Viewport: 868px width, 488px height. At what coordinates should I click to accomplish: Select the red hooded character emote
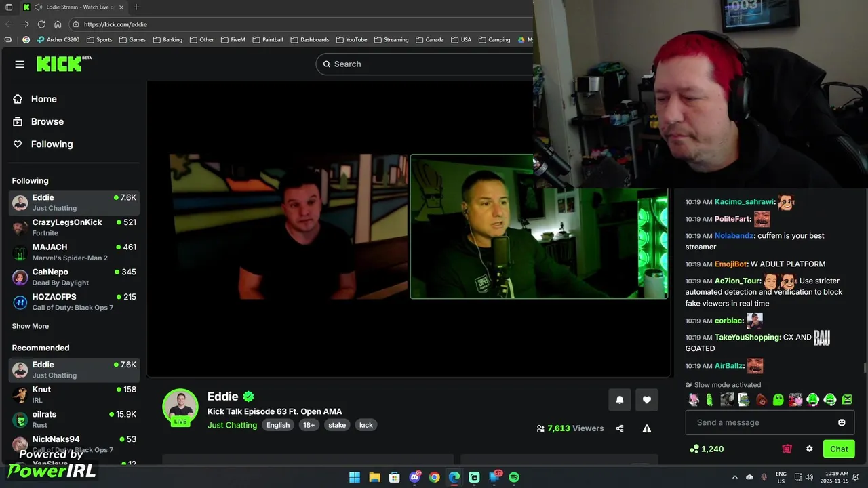761,400
